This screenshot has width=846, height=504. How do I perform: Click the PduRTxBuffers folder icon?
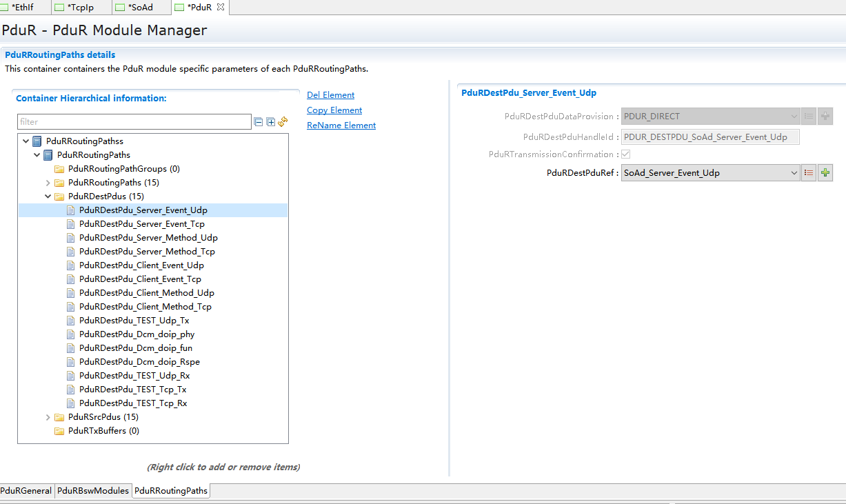[59, 431]
